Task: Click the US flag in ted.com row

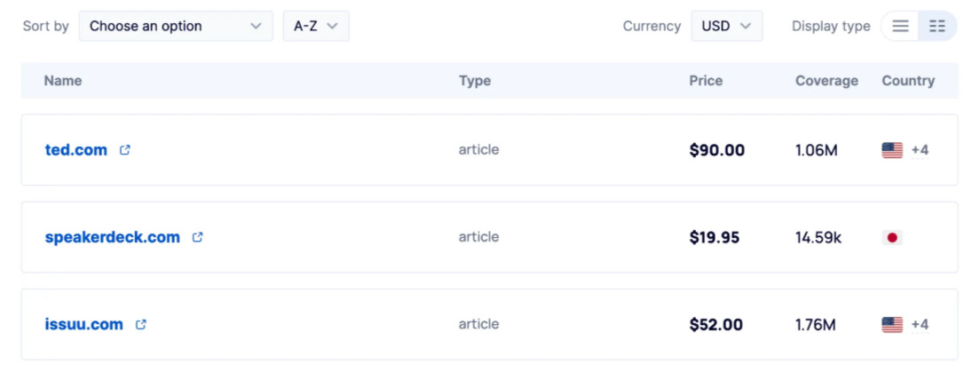Action: [892, 150]
